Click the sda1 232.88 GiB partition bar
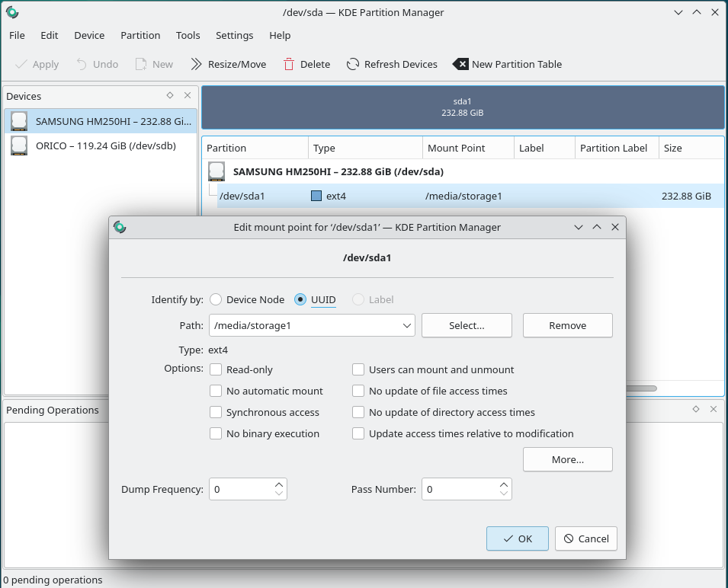 462,107
